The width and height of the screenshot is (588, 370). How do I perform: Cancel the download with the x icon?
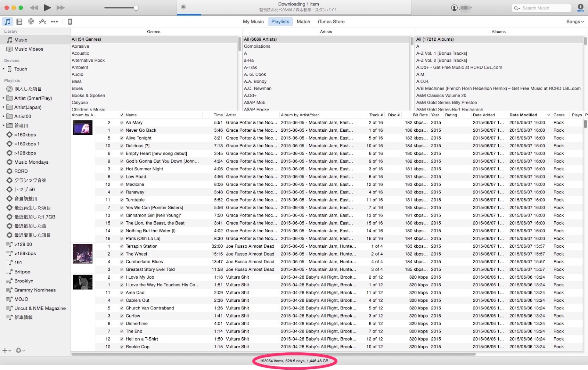[x=183, y=7]
